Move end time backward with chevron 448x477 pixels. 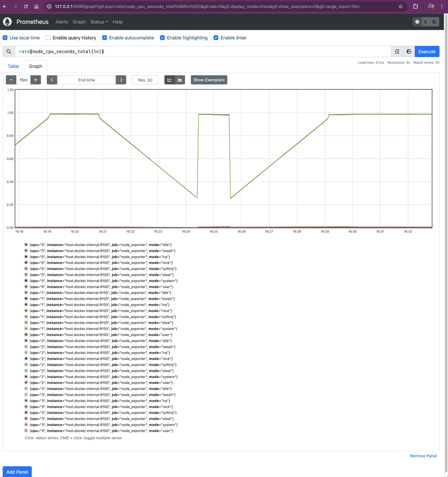click(52, 80)
